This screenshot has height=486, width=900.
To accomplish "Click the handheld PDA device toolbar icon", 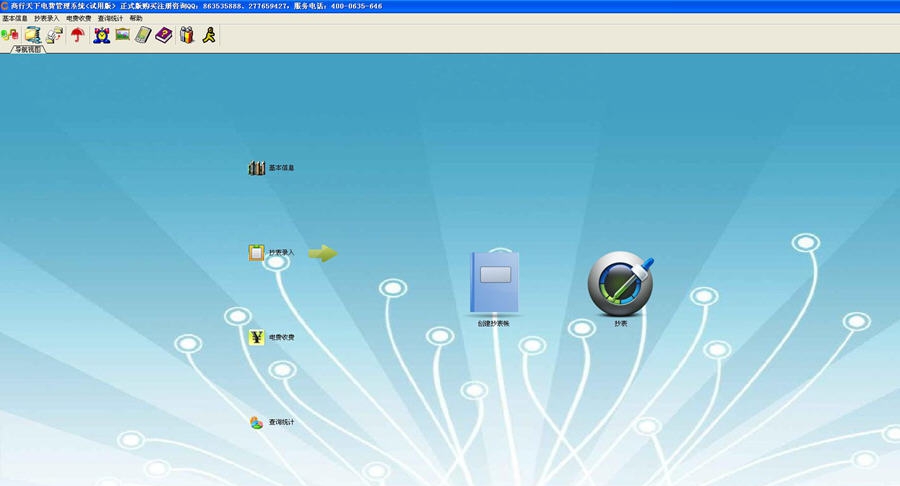I will point(143,36).
